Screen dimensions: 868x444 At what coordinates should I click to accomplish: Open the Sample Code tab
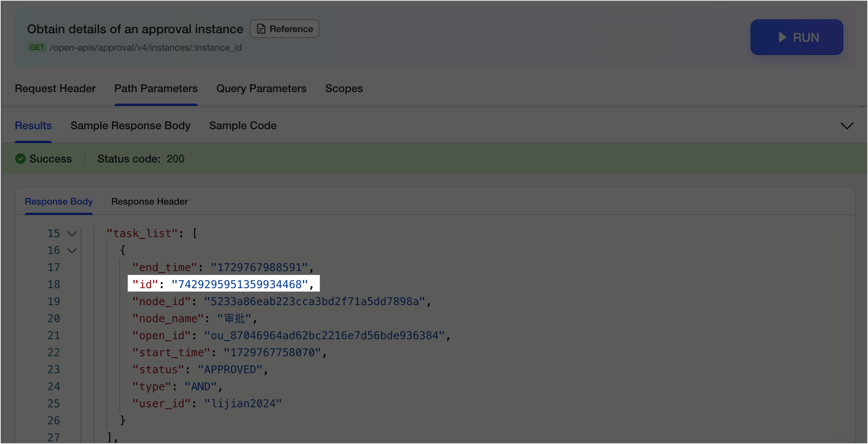click(243, 126)
